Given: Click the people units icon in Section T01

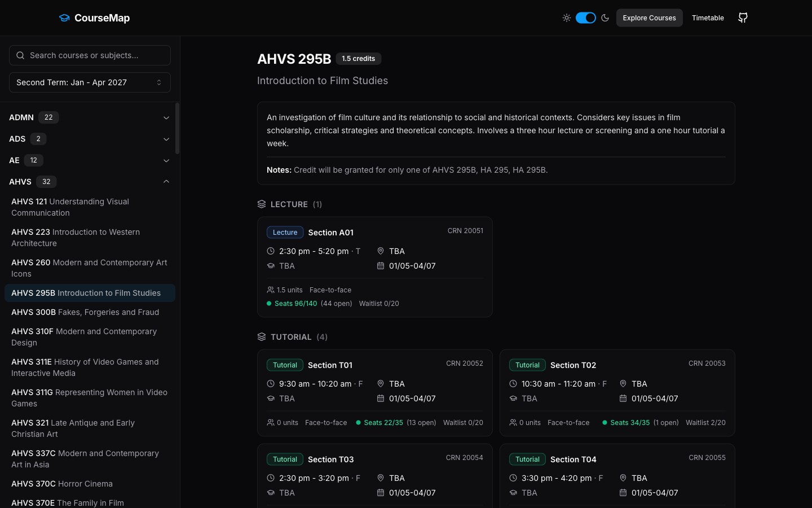Looking at the screenshot, I should 271,423.
